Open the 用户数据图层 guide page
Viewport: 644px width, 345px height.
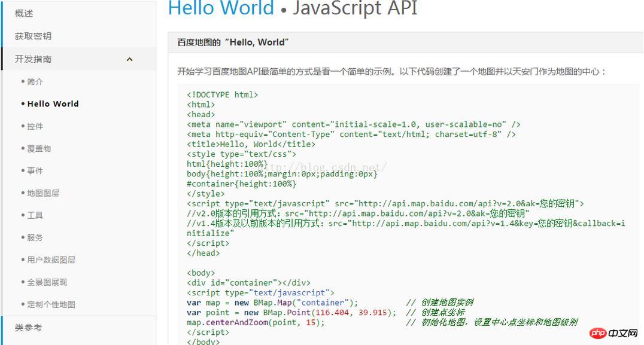coord(51,259)
